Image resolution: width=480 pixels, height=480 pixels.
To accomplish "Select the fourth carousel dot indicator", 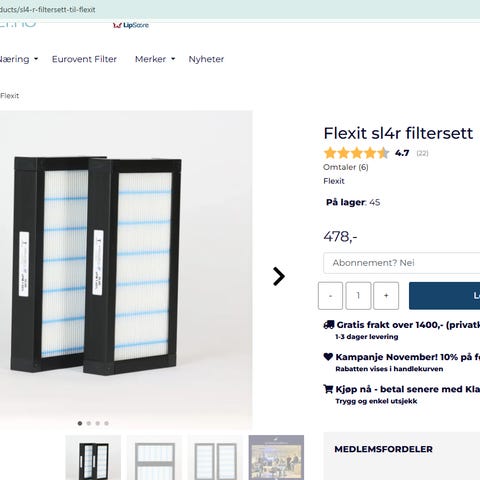I will pos(106,423).
